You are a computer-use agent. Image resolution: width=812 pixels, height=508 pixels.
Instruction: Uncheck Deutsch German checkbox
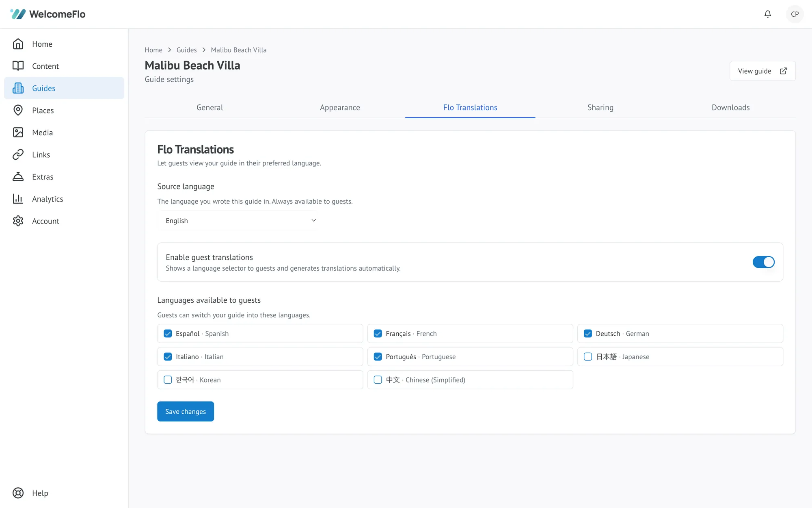pyautogui.click(x=587, y=334)
